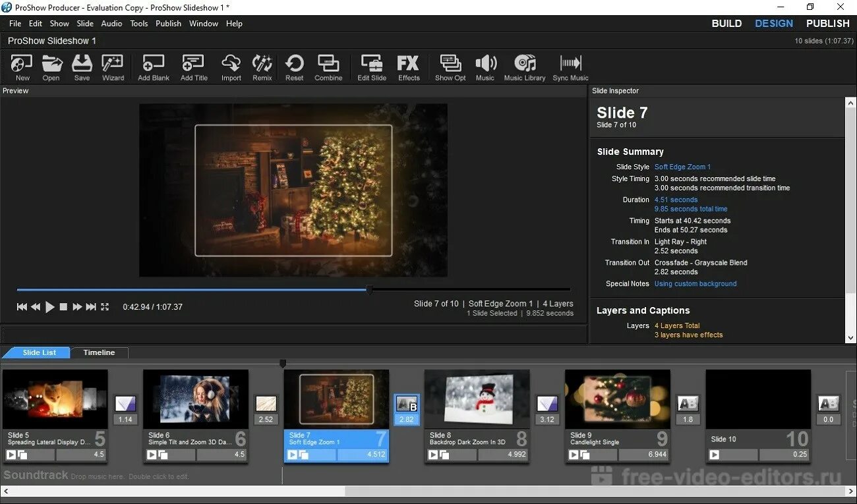The height and width of the screenshot is (504, 857).
Task: Click the transition icon after Slide 8
Action: click(547, 403)
